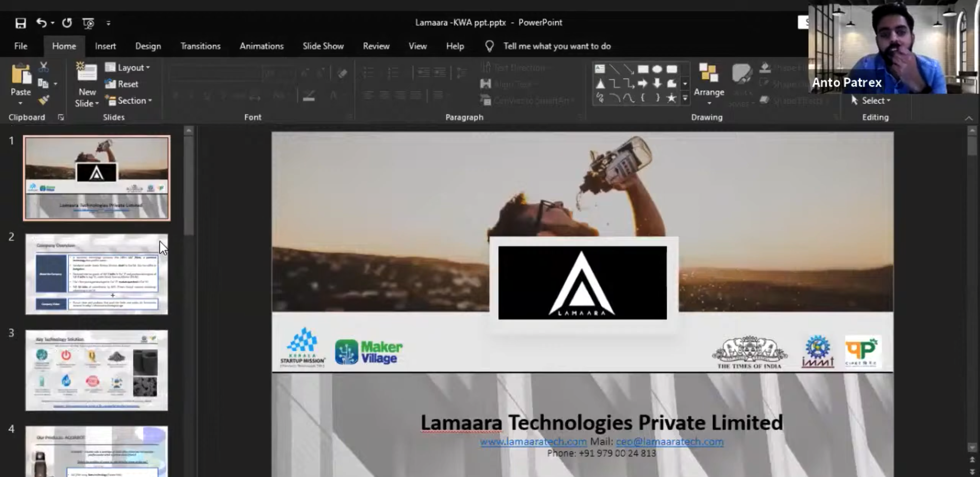Collapse the ribbon with the chevron
The image size is (980, 477).
point(968,118)
